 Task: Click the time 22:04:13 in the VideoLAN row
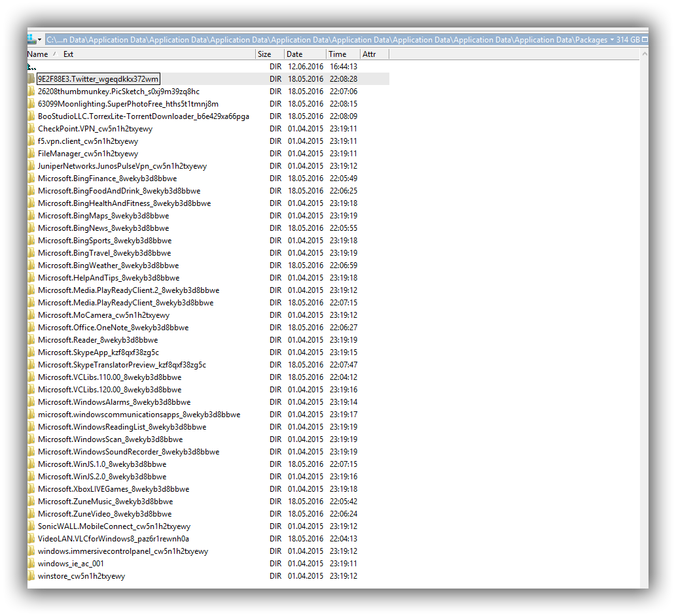click(x=344, y=538)
